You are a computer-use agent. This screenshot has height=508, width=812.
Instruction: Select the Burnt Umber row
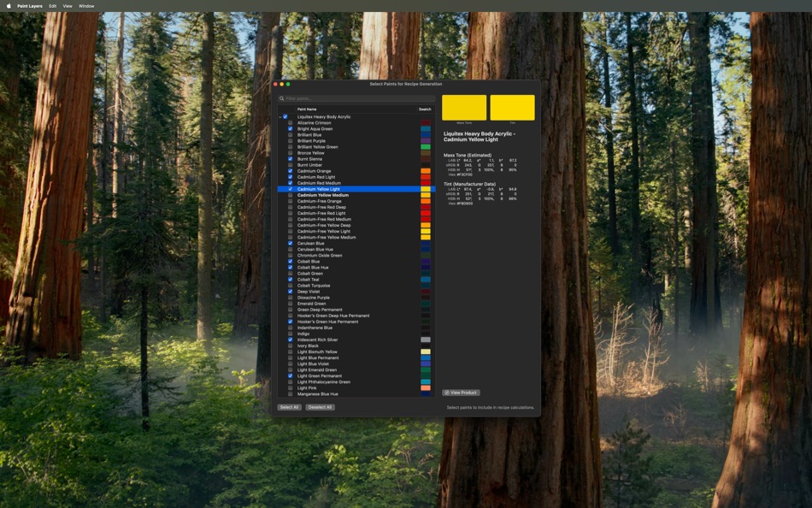tap(356, 165)
